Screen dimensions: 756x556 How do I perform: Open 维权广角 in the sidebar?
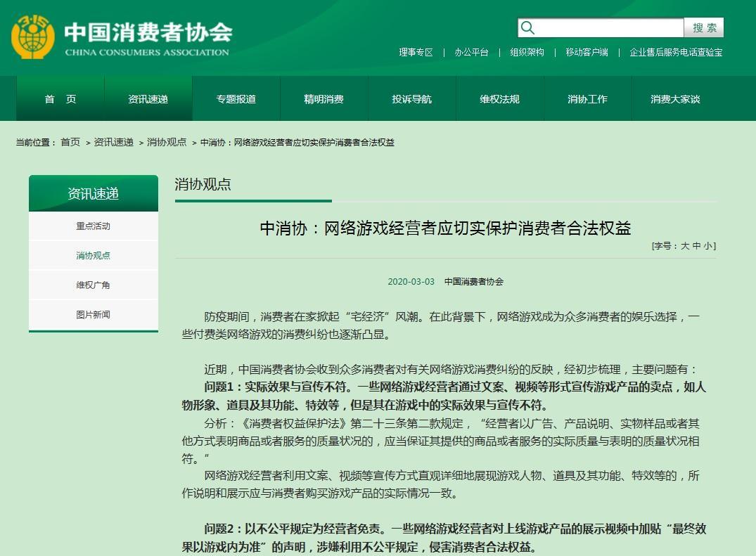pos(94,285)
